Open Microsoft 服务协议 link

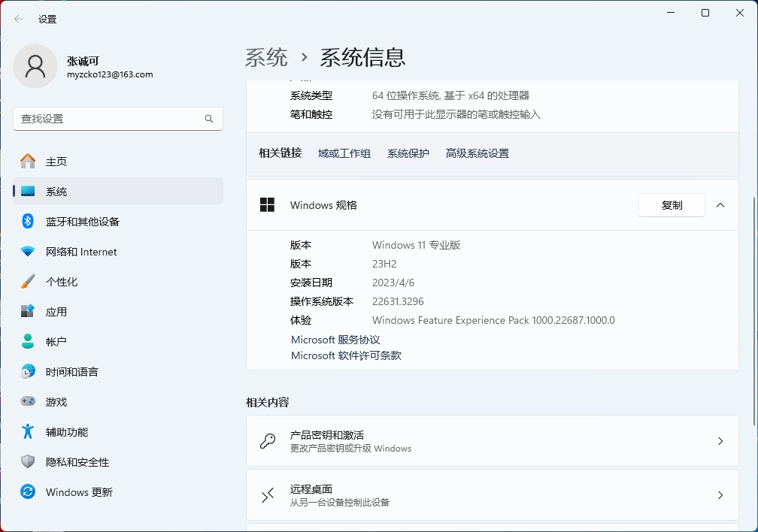point(335,340)
